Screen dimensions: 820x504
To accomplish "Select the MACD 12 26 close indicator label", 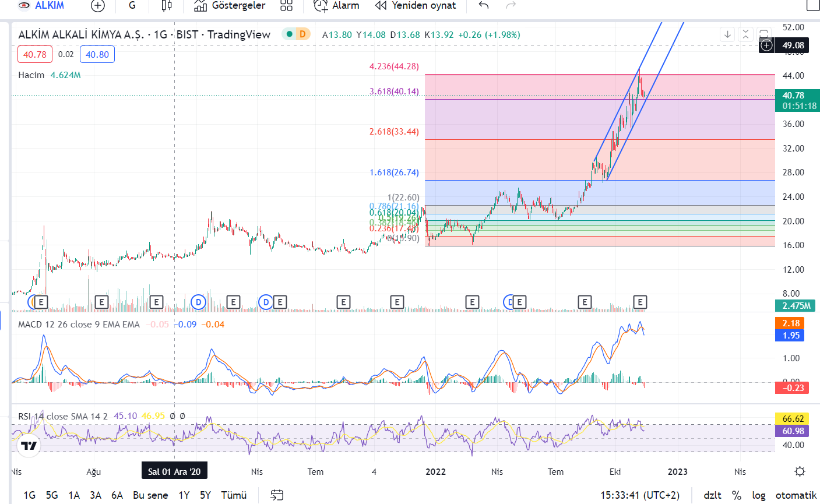I will pyautogui.click(x=79, y=325).
